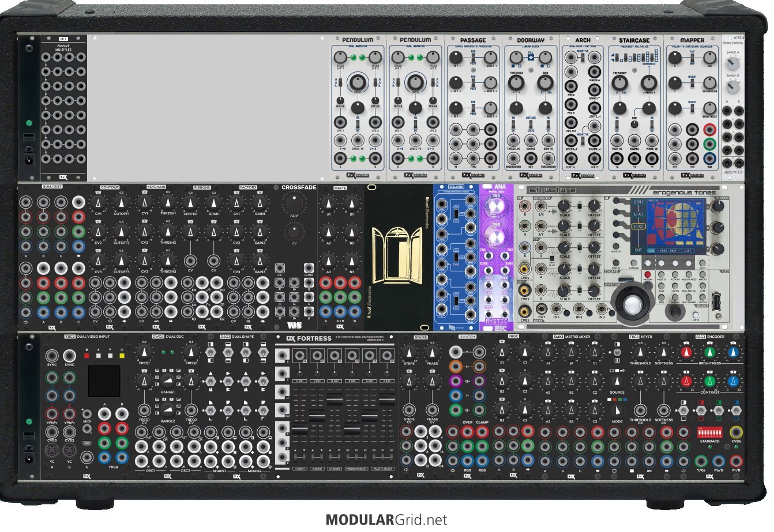This screenshot has width=774, height=532.
Task: Toggle the bottom rack row power switch
Action: 29,437
